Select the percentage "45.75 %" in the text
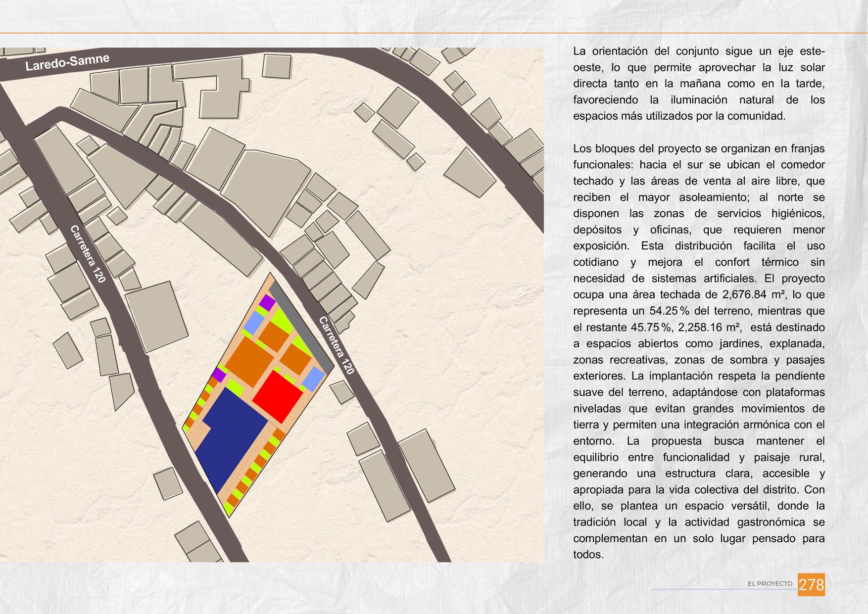This screenshot has width=868, height=614. [x=651, y=328]
